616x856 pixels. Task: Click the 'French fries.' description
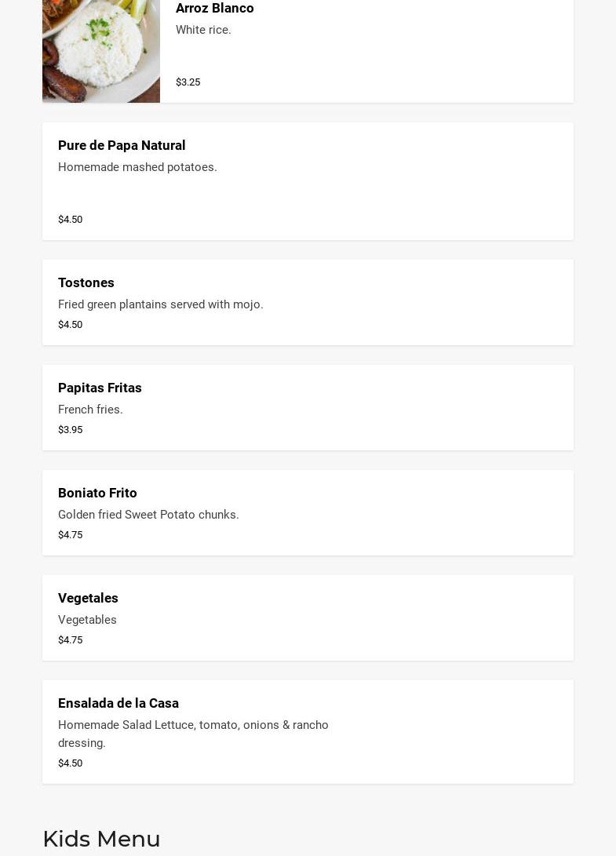90,410
